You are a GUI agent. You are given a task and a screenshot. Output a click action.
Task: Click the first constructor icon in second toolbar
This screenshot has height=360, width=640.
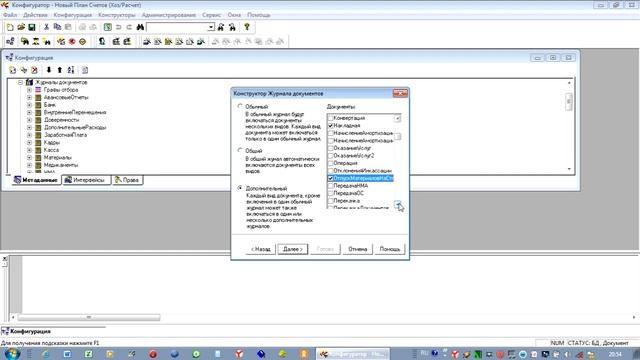click(147, 42)
